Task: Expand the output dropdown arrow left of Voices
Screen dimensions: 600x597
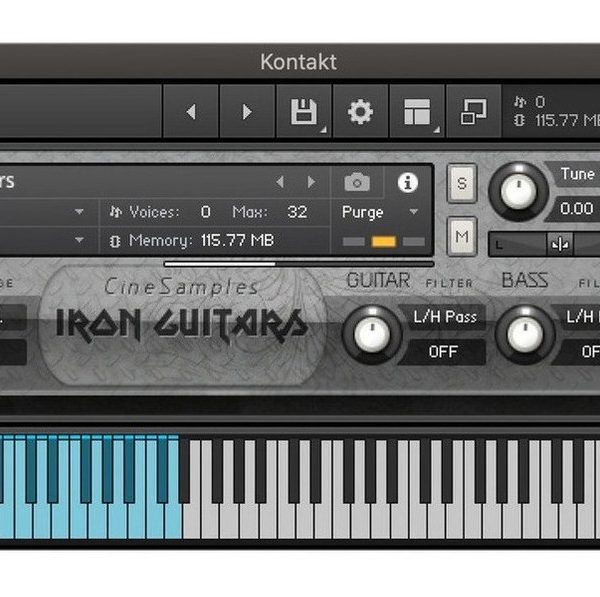Action: 79,212
